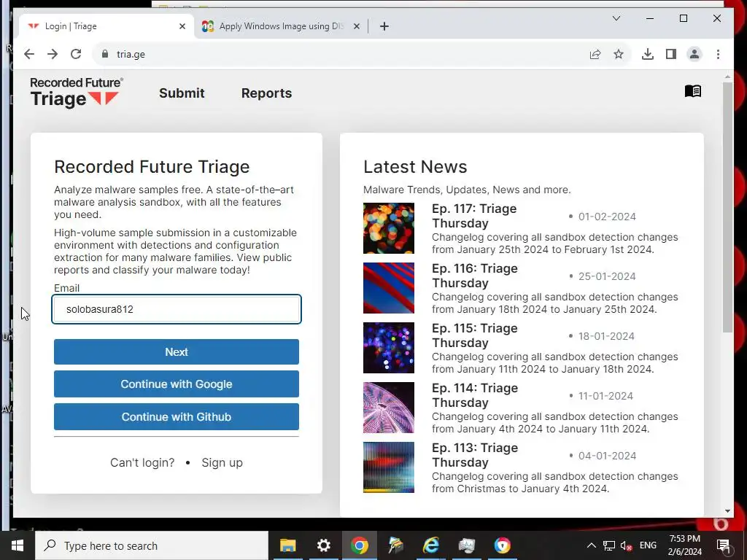Click the Ep. 115 blue lights thumbnail
The image size is (747, 560).
coord(389,348)
